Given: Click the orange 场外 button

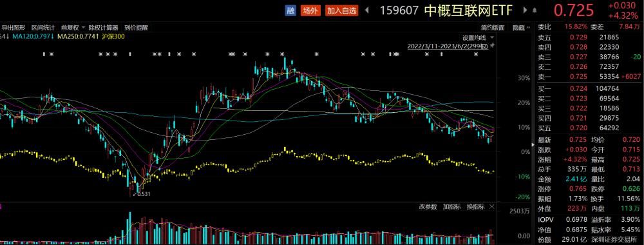Looking at the screenshot, I should click(x=310, y=11).
